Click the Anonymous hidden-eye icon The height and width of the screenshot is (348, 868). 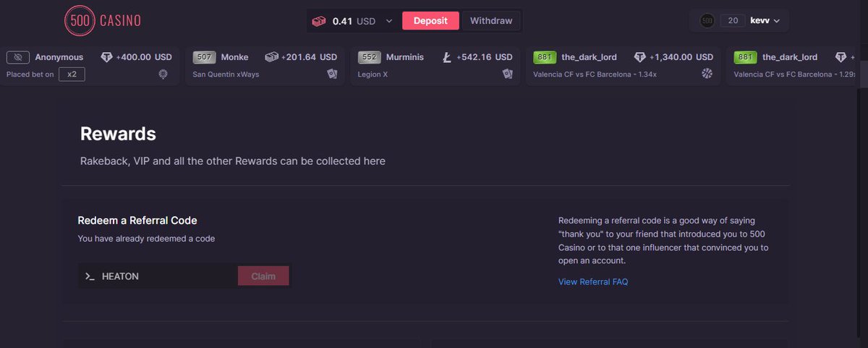pyautogui.click(x=18, y=57)
